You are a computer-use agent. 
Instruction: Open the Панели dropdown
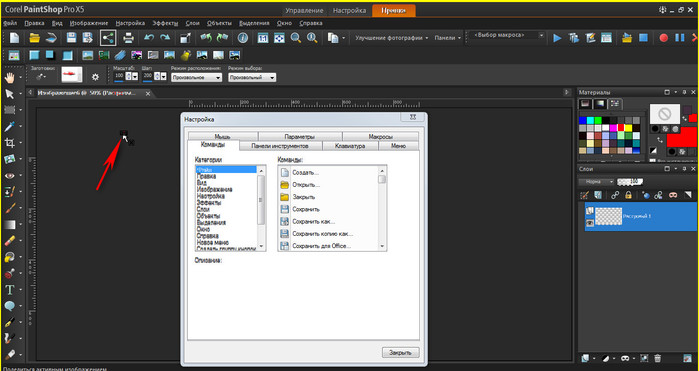pos(448,38)
